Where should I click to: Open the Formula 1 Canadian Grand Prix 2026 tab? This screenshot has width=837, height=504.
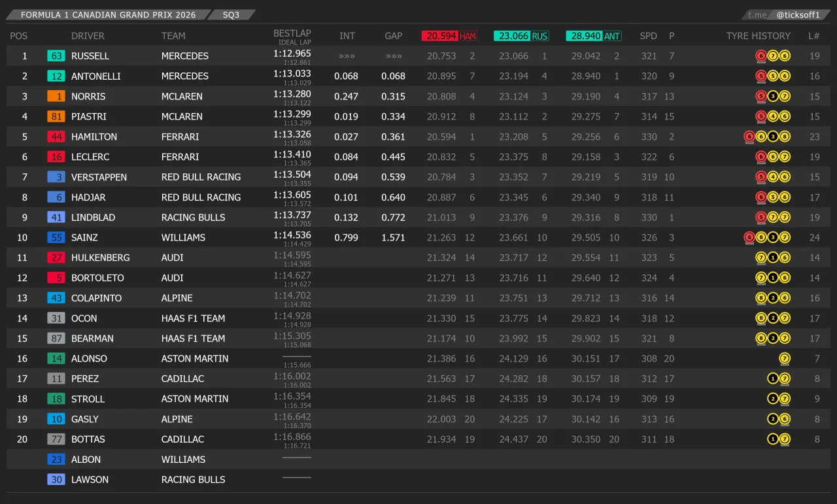click(109, 14)
